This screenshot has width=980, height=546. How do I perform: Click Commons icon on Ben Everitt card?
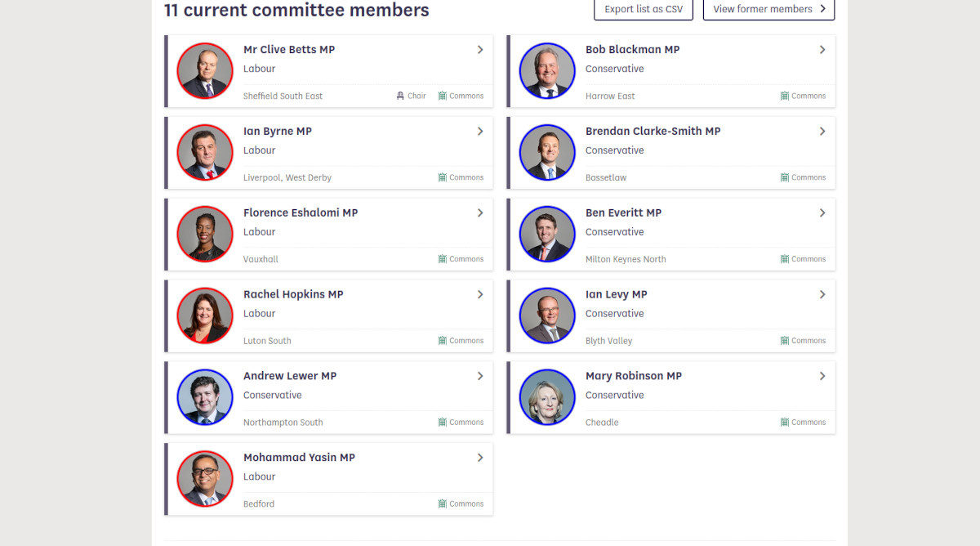click(x=785, y=259)
